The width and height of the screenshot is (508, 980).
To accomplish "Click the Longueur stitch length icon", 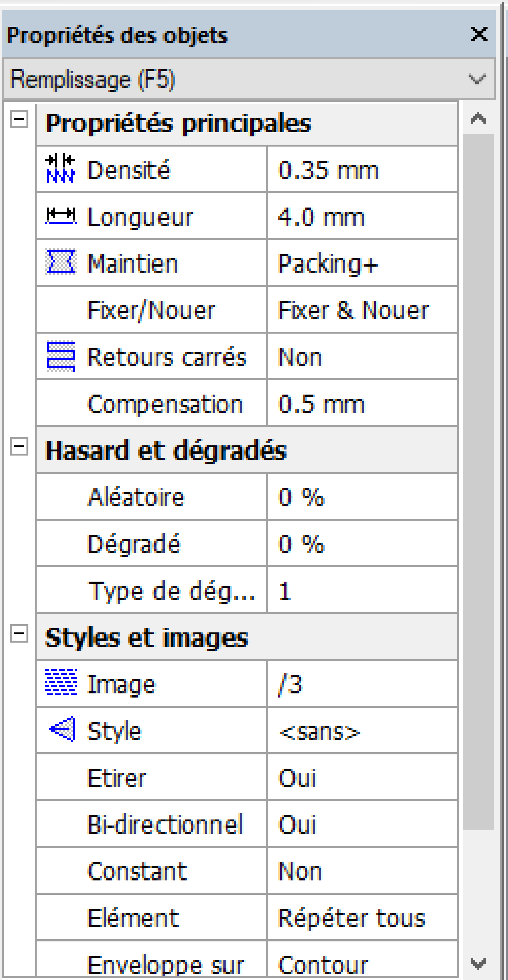I will coord(60,216).
